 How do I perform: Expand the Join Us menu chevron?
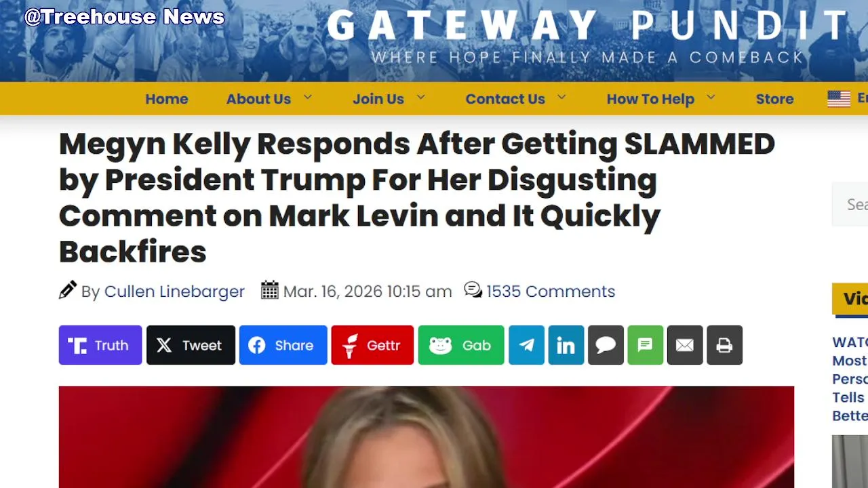point(421,98)
